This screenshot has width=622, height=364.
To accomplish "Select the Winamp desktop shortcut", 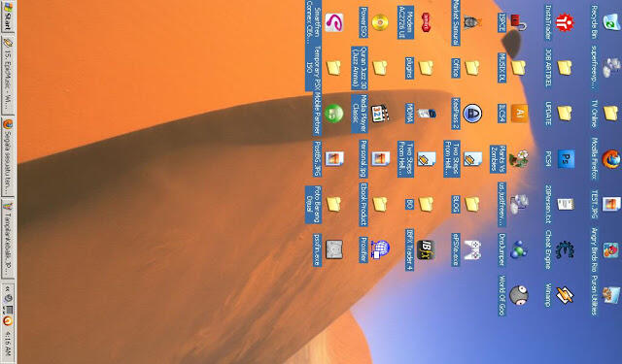I will coord(565,295).
